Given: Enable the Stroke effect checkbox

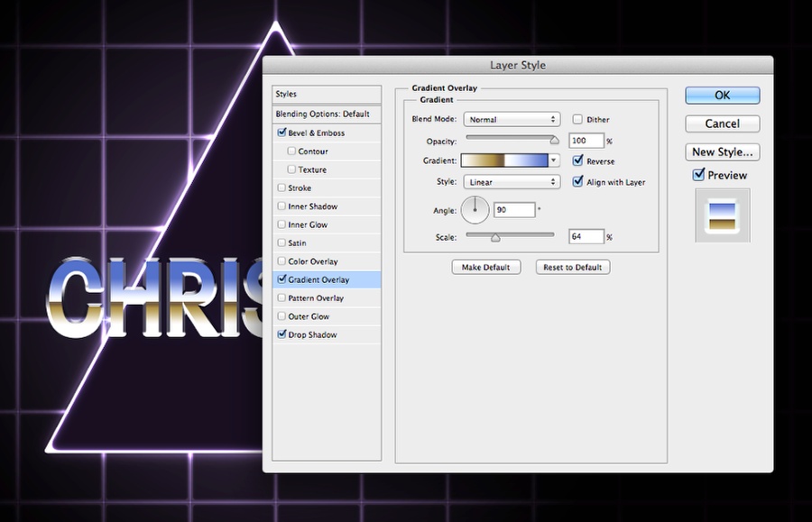Looking at the screenshot, I should pos(281,188).
